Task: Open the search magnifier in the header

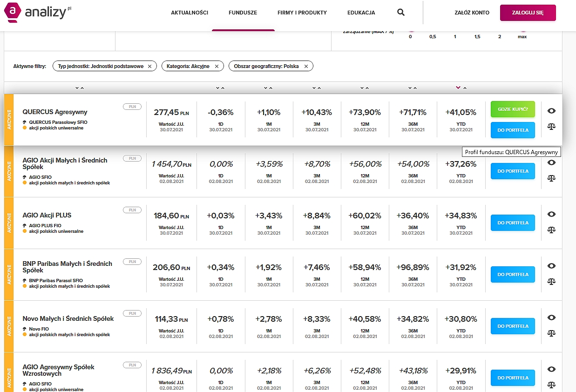Action: point(401,13)
